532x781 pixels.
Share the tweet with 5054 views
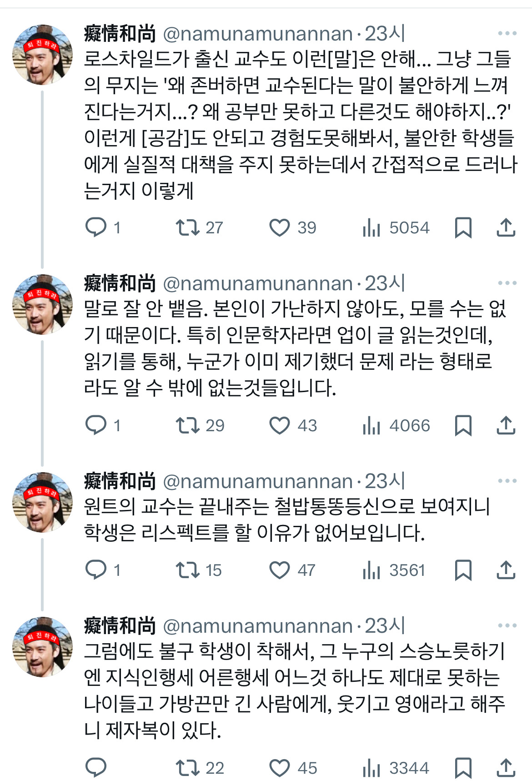click(506, 227)
